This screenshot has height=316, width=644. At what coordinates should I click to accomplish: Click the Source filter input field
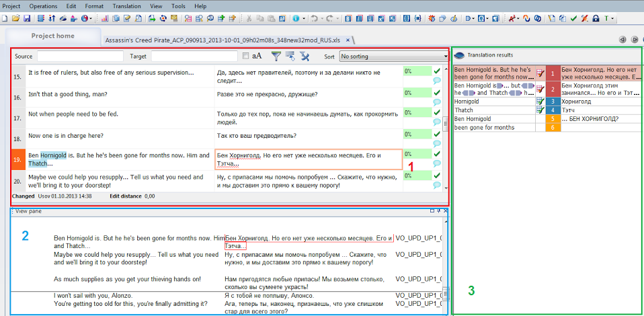coord(80,56)
